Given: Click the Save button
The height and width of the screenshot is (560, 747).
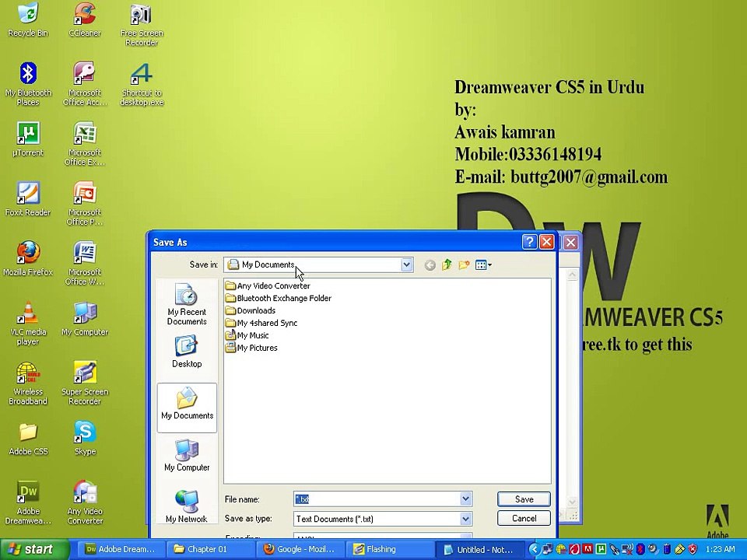Looking at the screenshot, I should [524, 499].
